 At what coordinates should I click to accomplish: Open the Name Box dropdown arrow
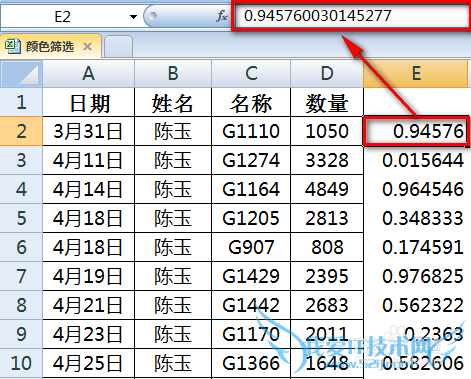133,16
